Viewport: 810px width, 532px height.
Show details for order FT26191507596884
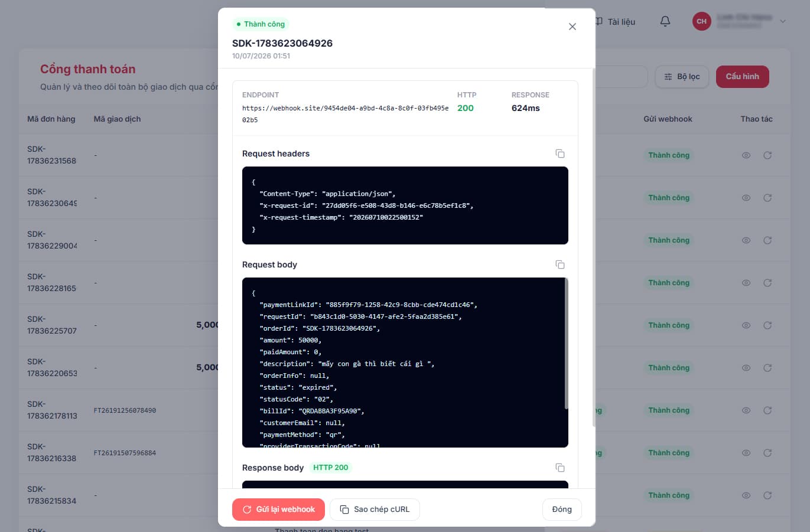[746, 453]
